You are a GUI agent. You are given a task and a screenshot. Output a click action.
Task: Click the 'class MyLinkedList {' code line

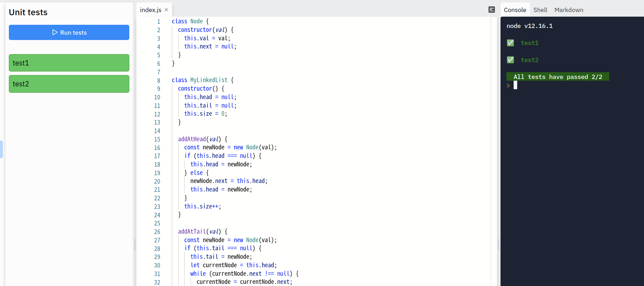tap(203, 80)
